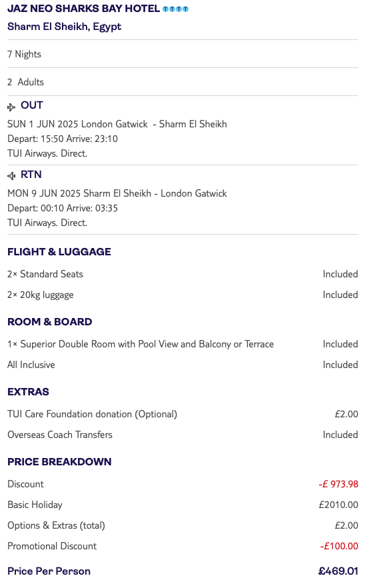
Task: Click the red discount amount -£973.98
Action: 338,484
